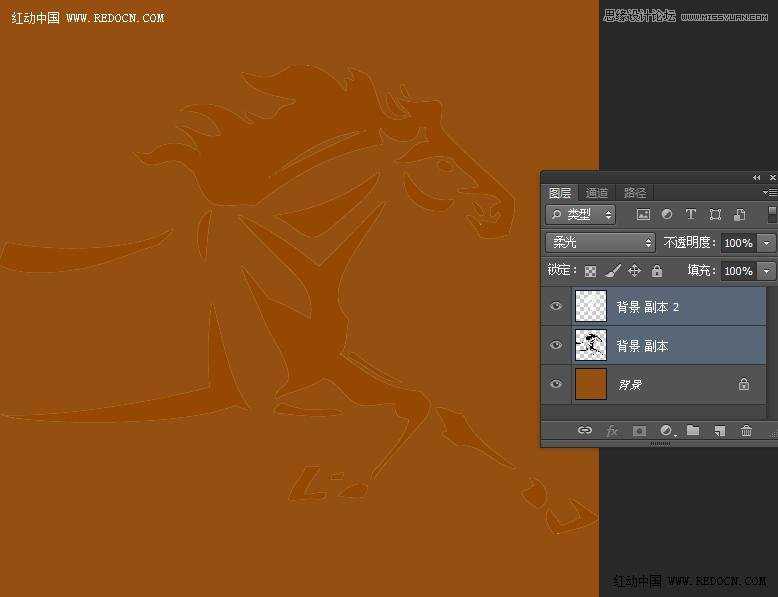Switch to the 路径 tab
Screen dimensions: 778x597
click(x=635, y=193)
